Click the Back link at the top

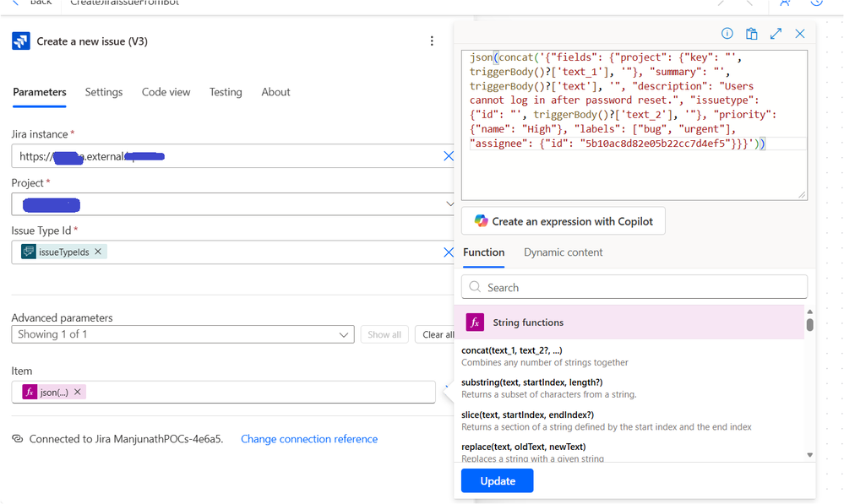tap(41, 3)
